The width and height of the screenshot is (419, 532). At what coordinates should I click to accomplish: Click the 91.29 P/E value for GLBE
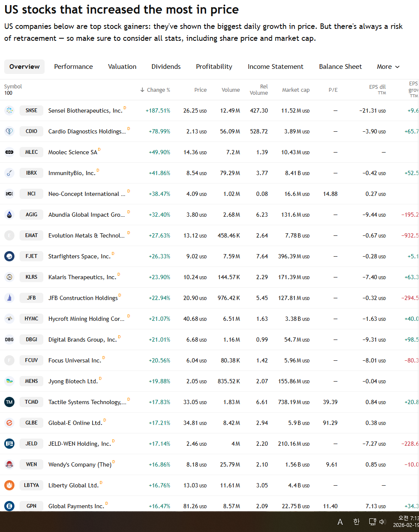click(x=330, y=423)
